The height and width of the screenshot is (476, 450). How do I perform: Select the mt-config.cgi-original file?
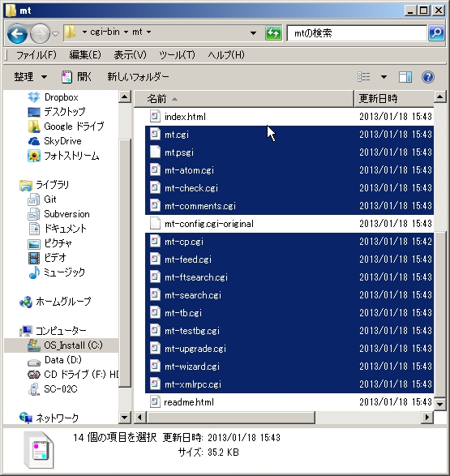[x=289, y=224]
